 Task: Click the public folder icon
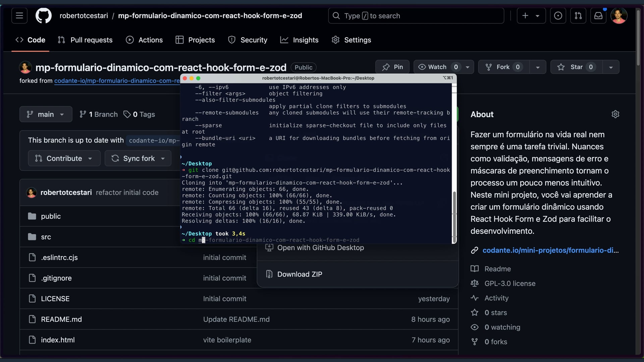tap(32, 216)
